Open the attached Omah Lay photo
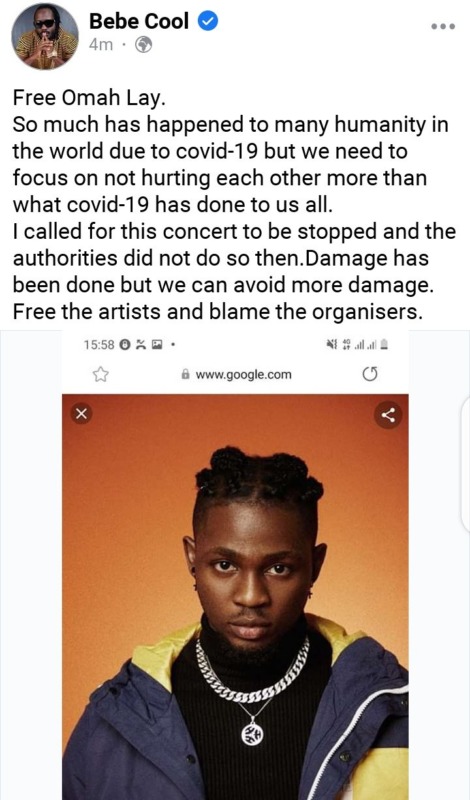 coord(235,597)
